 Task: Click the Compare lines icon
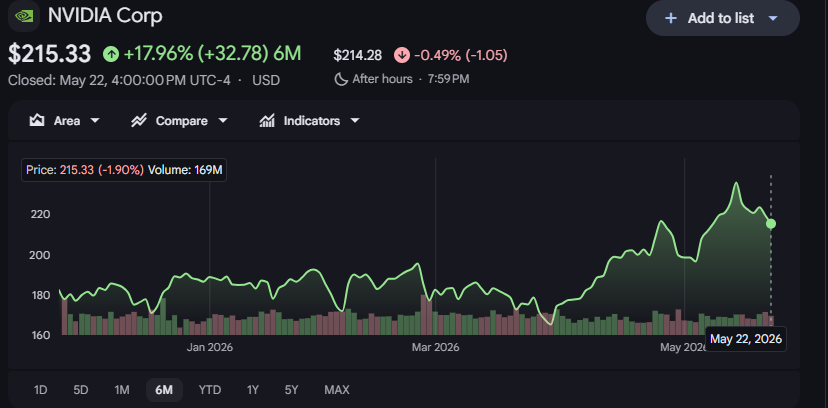click(x=138, y=121)
